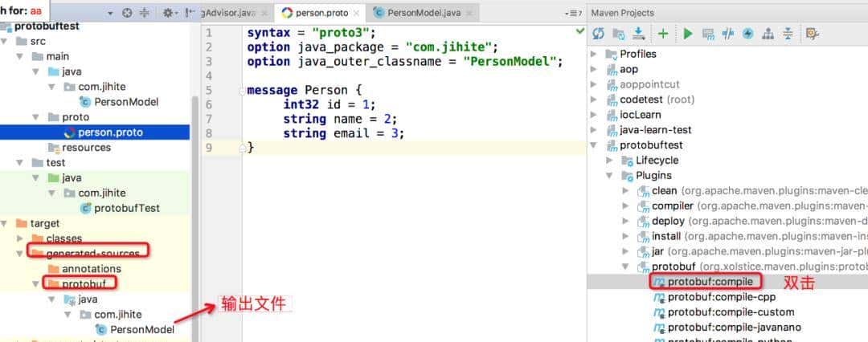Screen dimensions: 868x342
Task: Click line number 4 in gutter
Action: click(x=209, y=75)
